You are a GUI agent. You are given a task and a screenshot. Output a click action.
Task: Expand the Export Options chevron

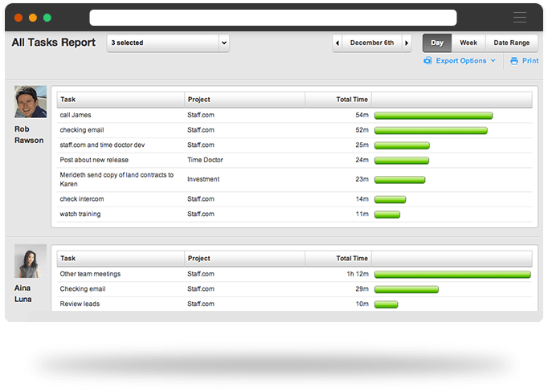coord(493,61)
